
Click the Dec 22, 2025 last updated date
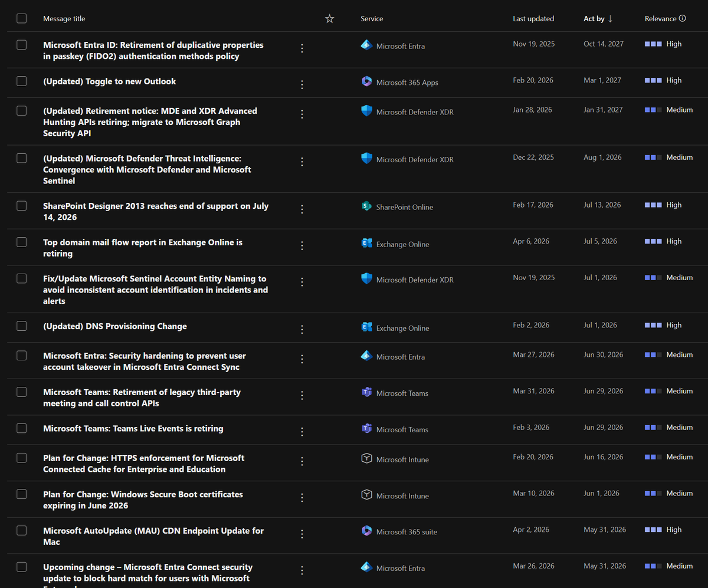[533, 157]
